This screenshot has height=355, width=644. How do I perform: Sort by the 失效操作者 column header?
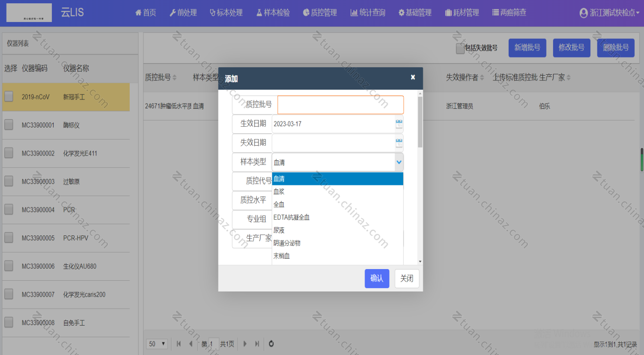(x=465, y=78)
